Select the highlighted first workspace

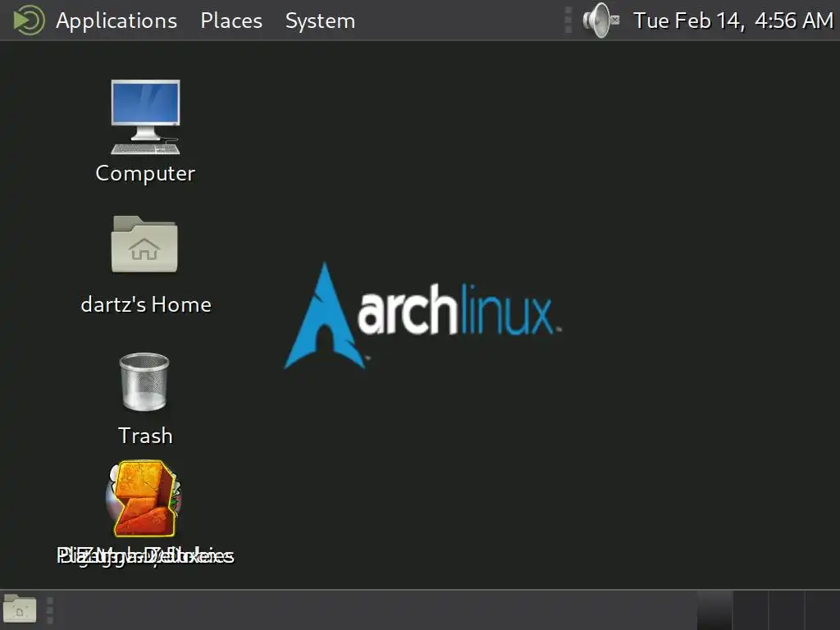(714, 610)
